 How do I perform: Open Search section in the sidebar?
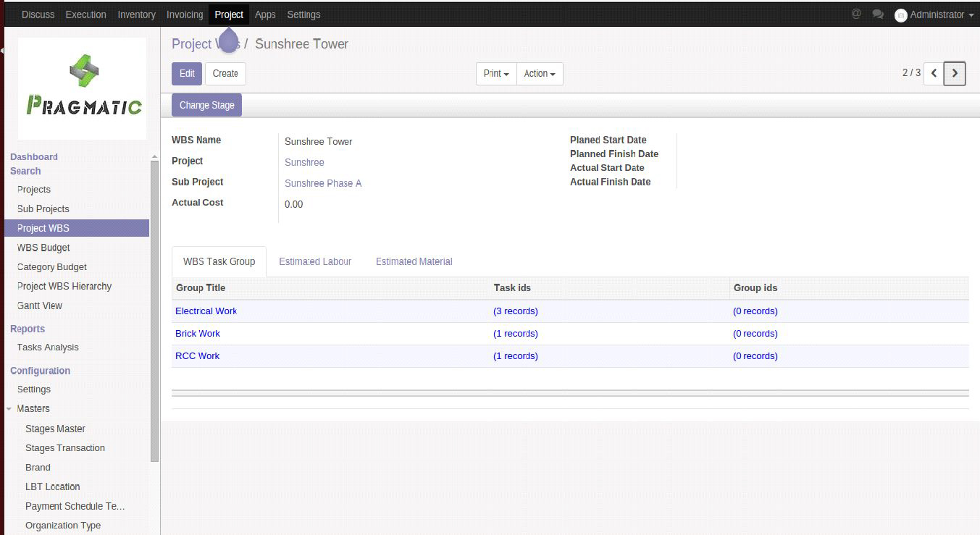(25, 172)
